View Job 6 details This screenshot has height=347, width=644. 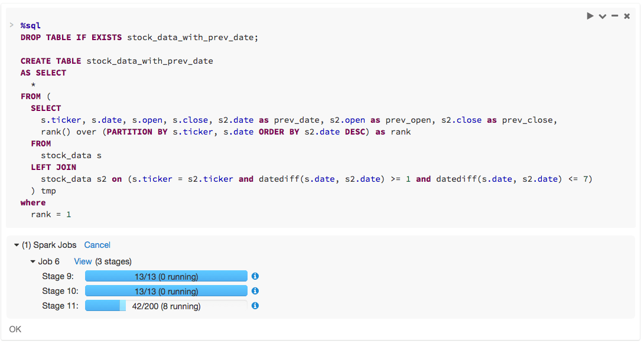click(x=83, y=261)
